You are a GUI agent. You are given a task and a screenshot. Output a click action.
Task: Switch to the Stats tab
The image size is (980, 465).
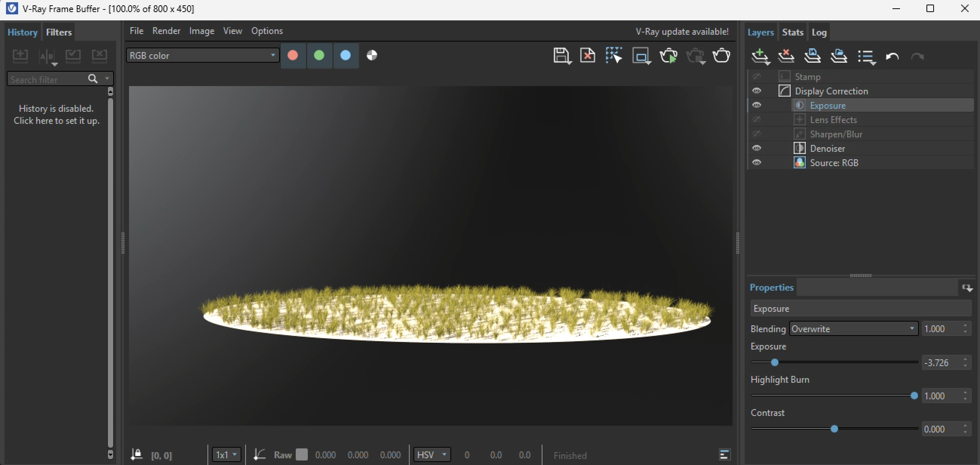793,32
